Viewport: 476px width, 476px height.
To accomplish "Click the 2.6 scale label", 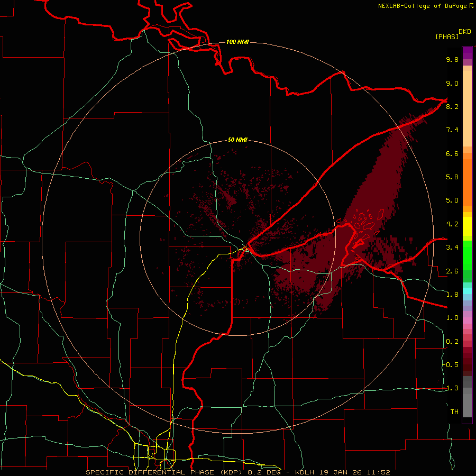I will (452, 271).
